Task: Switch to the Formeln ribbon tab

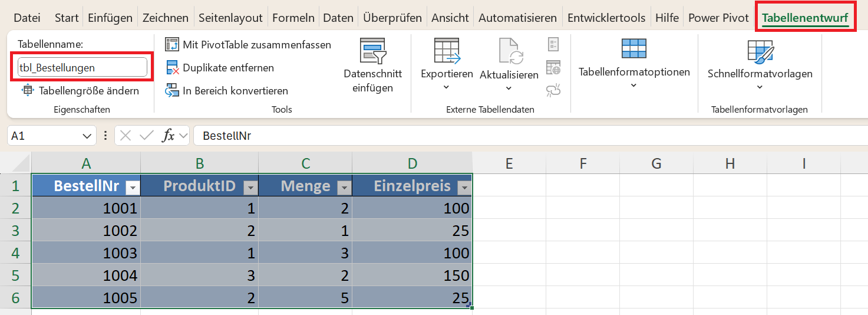Action: coord(295,18)
